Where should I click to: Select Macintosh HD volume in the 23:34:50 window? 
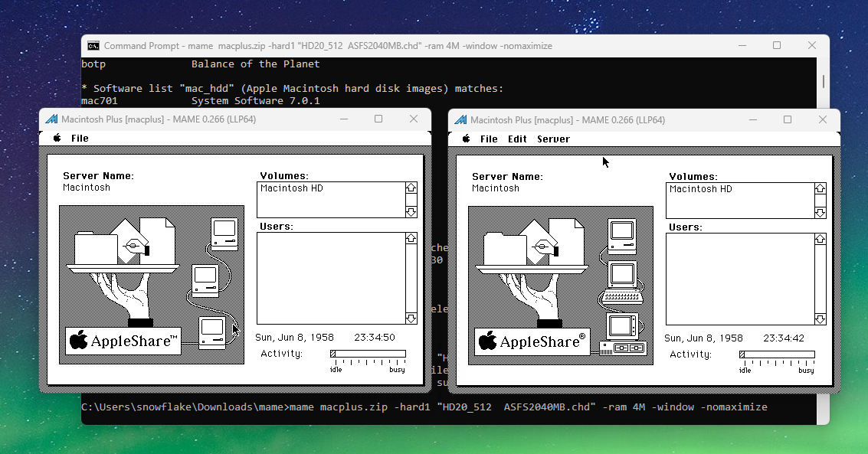(292, 188)
